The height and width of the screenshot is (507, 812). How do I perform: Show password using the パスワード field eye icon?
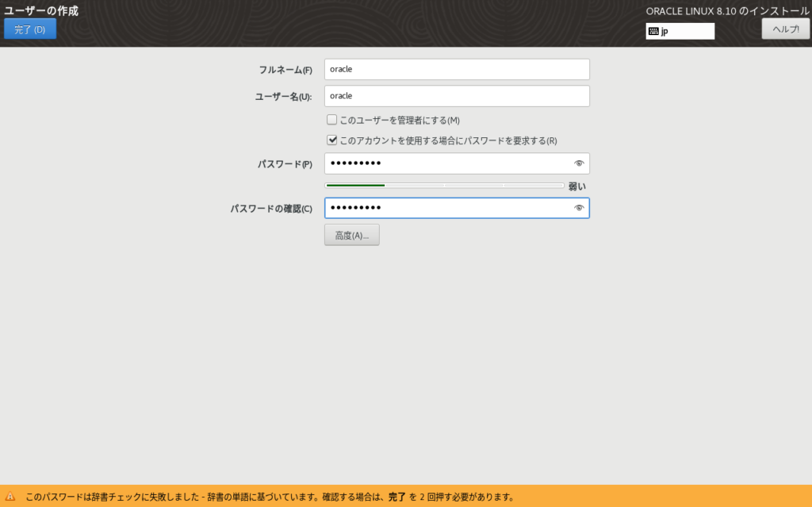point(579,163)
